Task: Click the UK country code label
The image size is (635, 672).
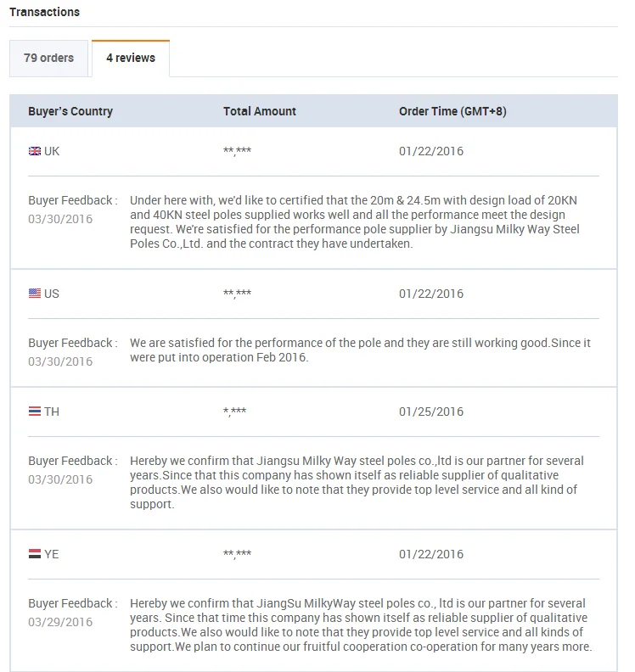Action: pyautogui.click(x=52, y=151)
